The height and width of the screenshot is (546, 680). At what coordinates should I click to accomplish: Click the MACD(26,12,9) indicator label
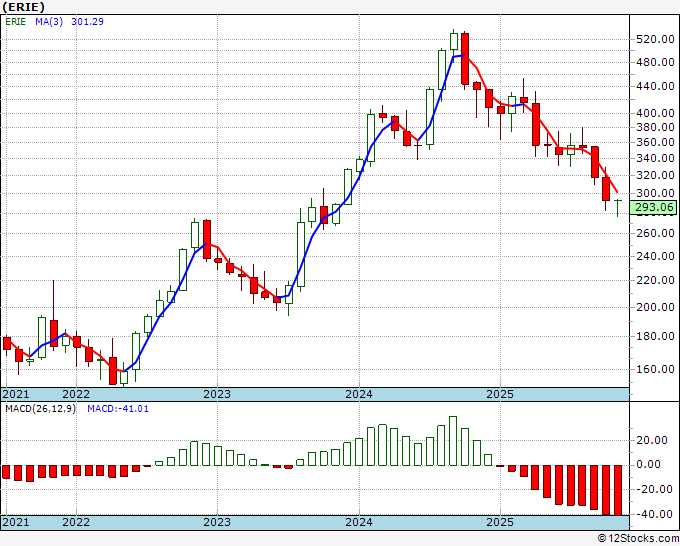[x=40, y=409]
